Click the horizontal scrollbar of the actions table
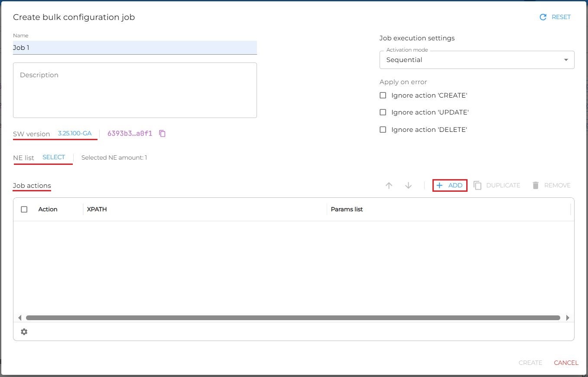 pyautogui.click(x=293, y=318)
